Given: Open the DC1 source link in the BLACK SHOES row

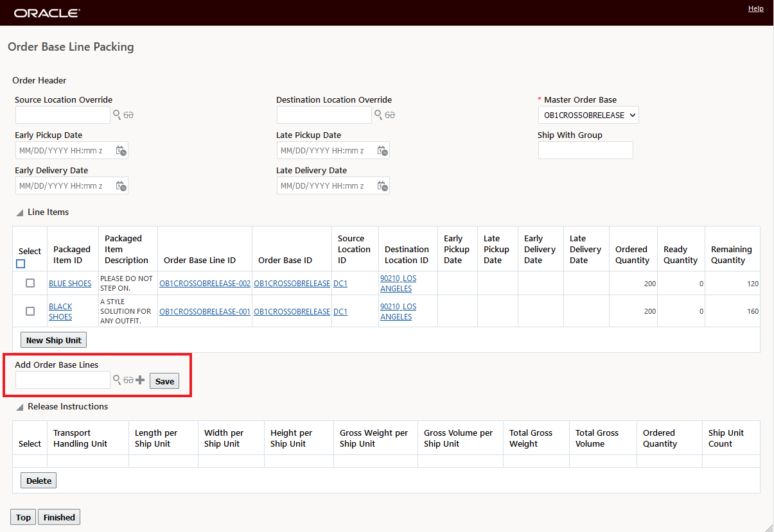Looking at the screenshot, I should click(340, 311).
